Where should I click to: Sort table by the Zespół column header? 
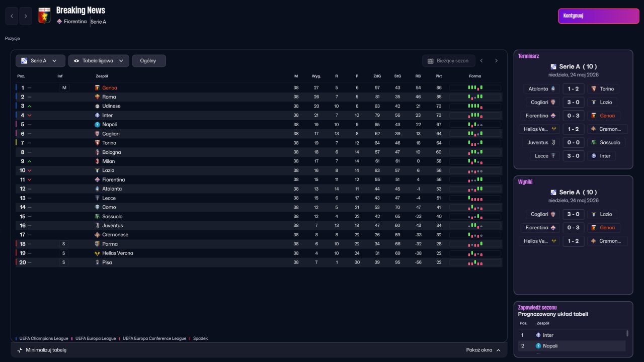point(101,76)
